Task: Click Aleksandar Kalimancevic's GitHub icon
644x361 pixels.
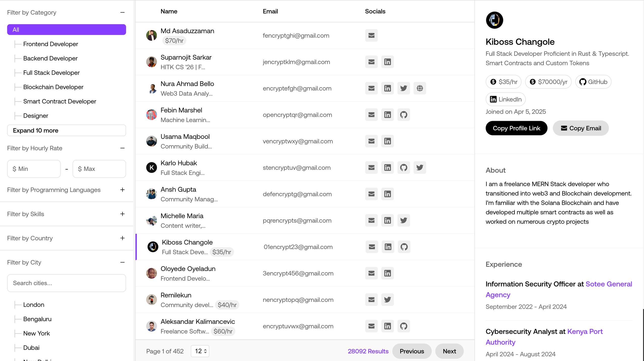Action: (x=404, y=326)
